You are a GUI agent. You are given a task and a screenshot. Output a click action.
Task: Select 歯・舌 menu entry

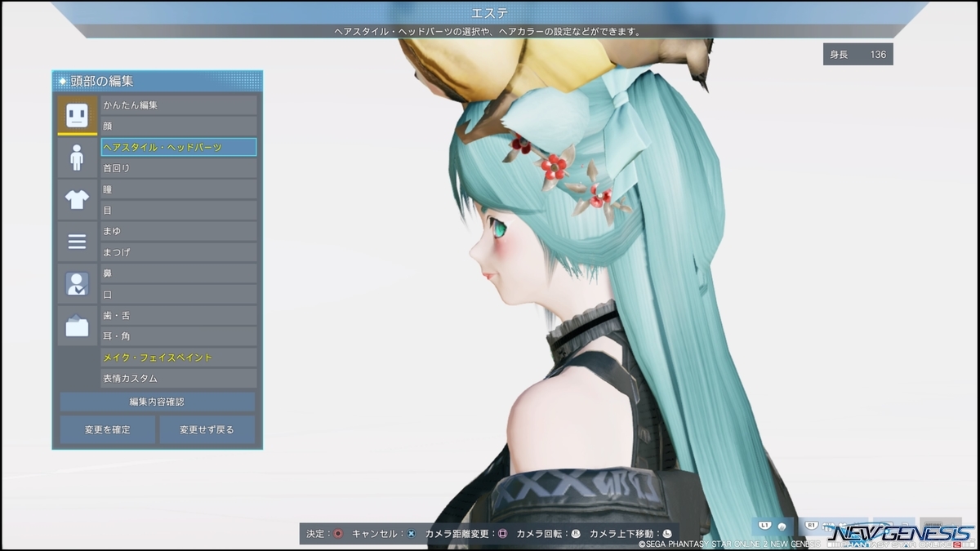coord(178,315)
